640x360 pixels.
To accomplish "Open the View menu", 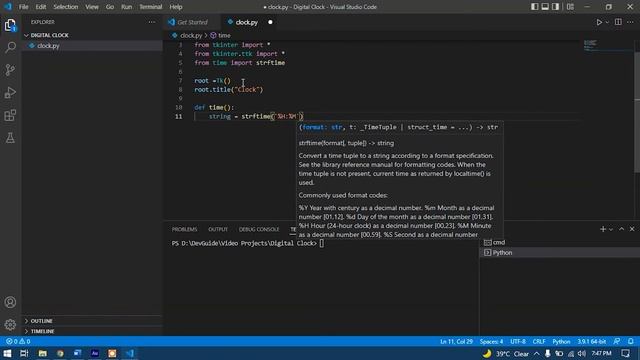I will point(92,7).
